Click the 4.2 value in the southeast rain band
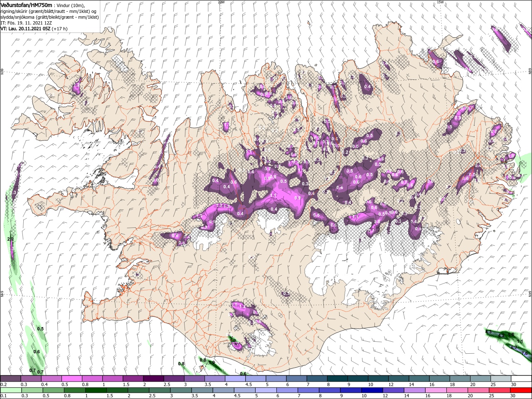 [501, 336]
